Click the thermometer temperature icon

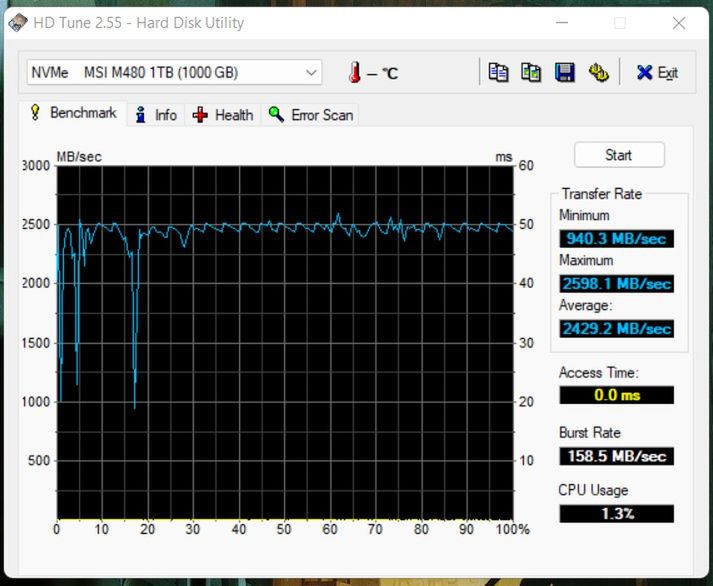pyautogui.click(x=355, y=72)
